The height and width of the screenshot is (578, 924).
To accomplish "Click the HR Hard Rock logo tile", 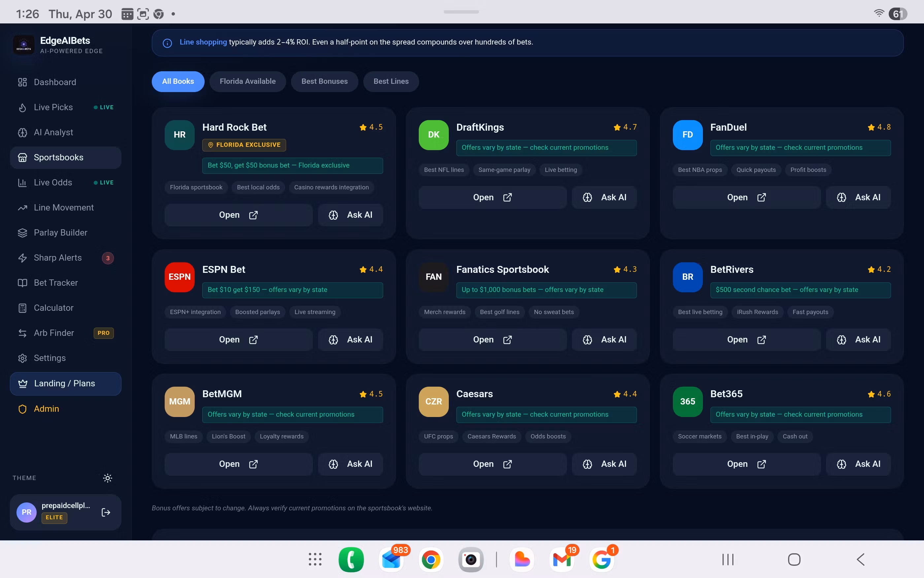I will pyautogui.click(x=180, y=135).
